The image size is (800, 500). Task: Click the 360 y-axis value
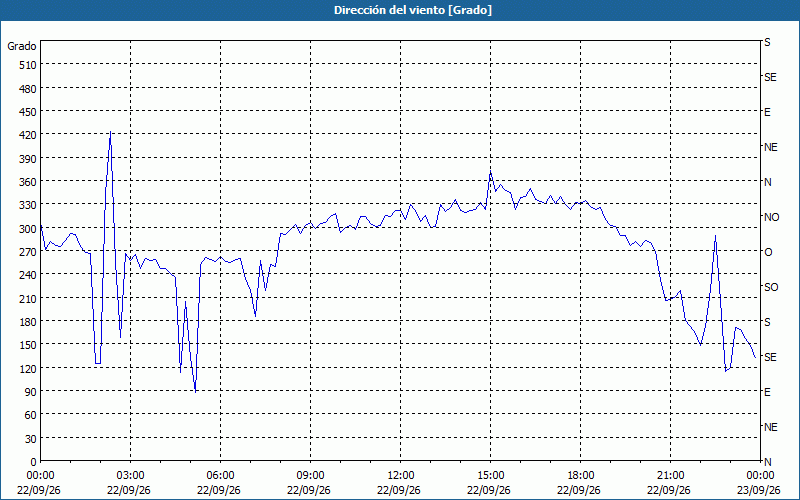click(28, 182)
